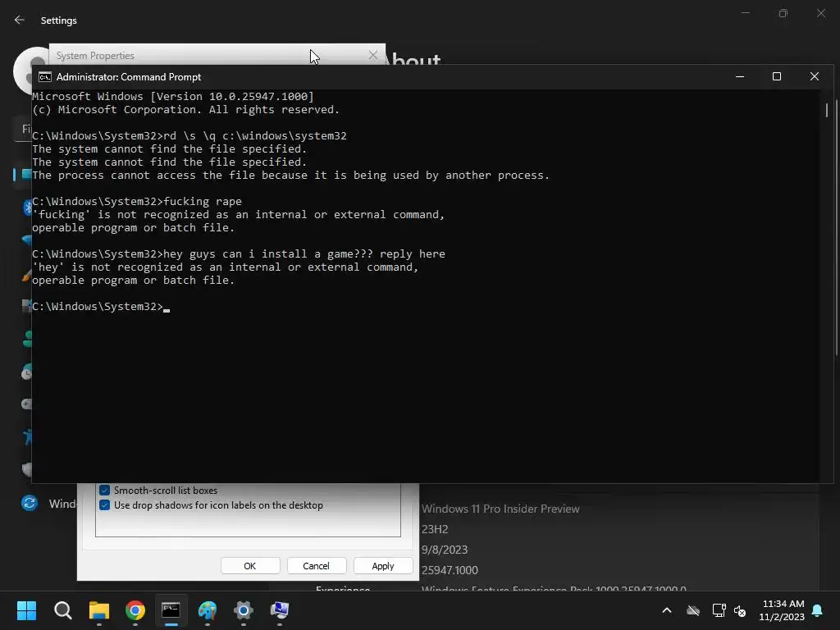Open taskbar Search
Image resolution: width=840 pixels, height=630 pixels.
click(x=62, y=610)
